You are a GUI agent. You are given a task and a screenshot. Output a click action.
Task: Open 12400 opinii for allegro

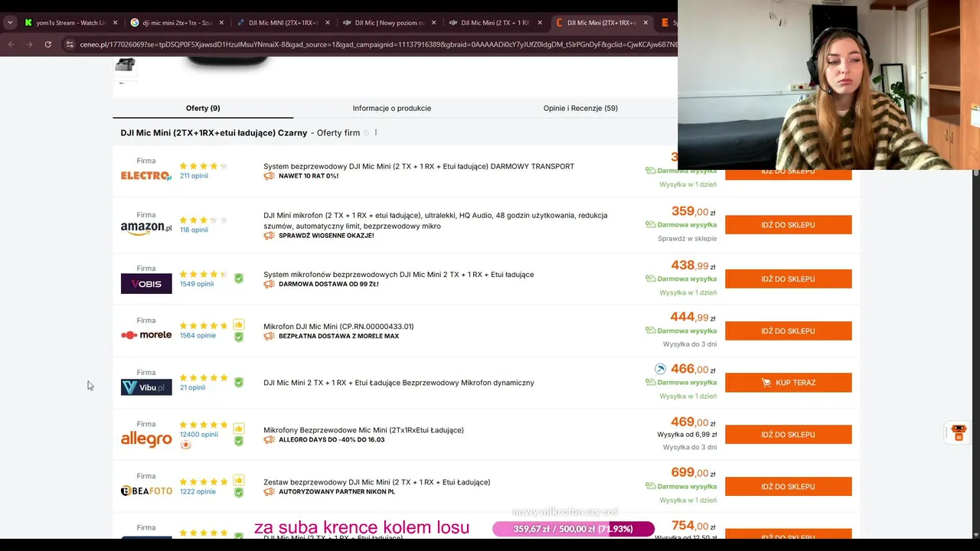click(199, 434)
